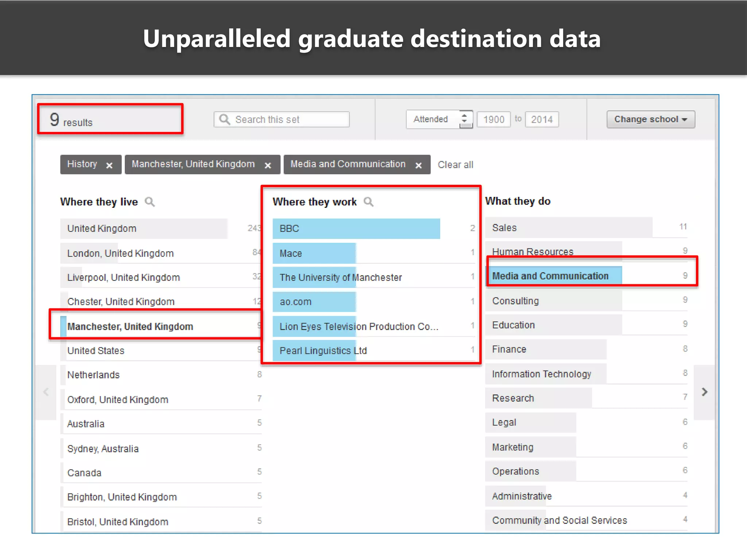
Task: Click the 2014 end year field
Action: pyautogui.click(x=542, y=119)
